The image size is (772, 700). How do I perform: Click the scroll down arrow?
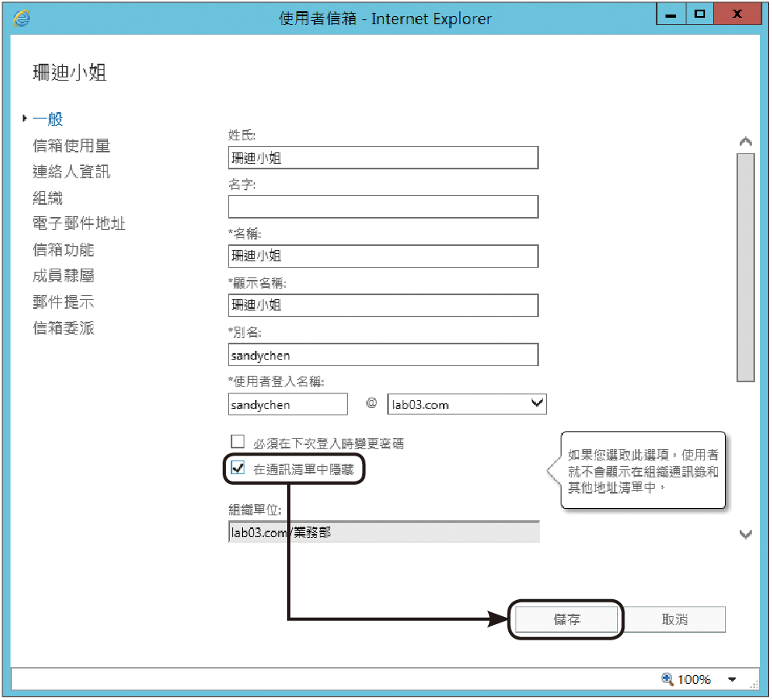[745, 534]
